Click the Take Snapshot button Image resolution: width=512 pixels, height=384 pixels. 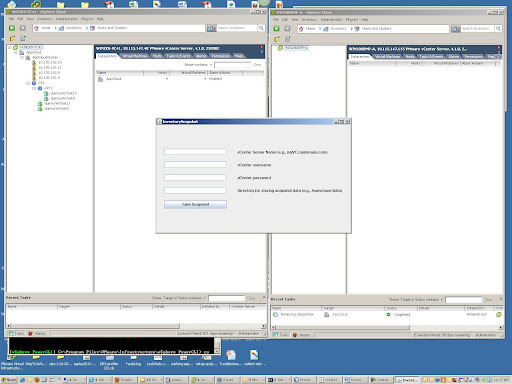195,204
